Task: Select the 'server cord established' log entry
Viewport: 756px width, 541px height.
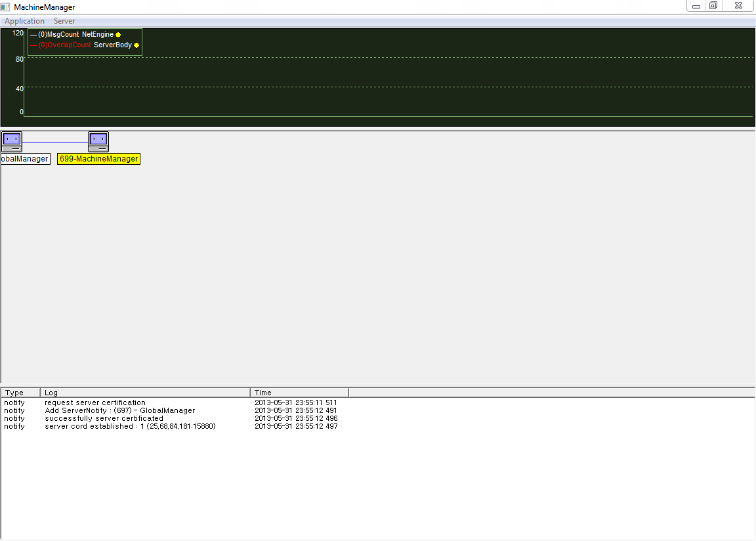Action: (130, 426)
